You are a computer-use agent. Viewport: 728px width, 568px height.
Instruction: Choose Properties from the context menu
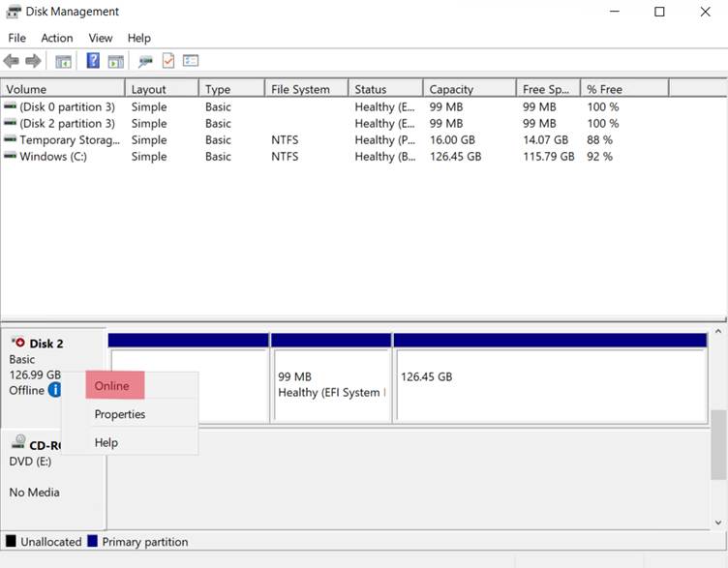pos(120,414)
